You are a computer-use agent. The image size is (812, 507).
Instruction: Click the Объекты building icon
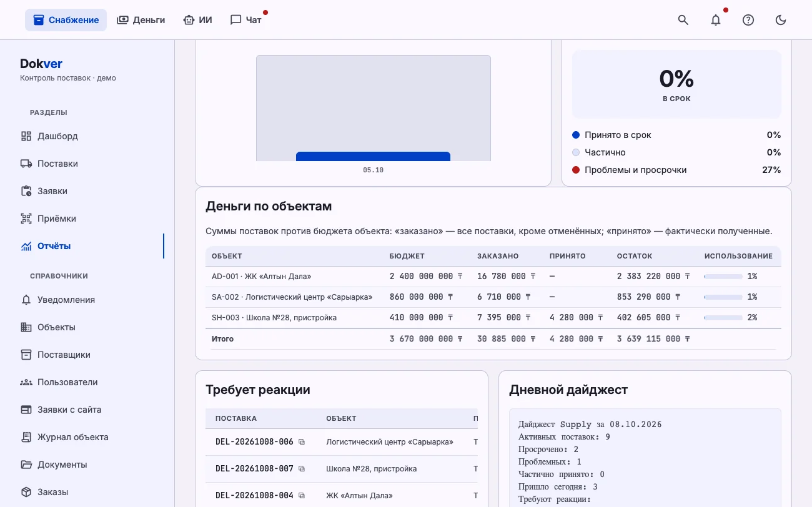coord(26,327)
